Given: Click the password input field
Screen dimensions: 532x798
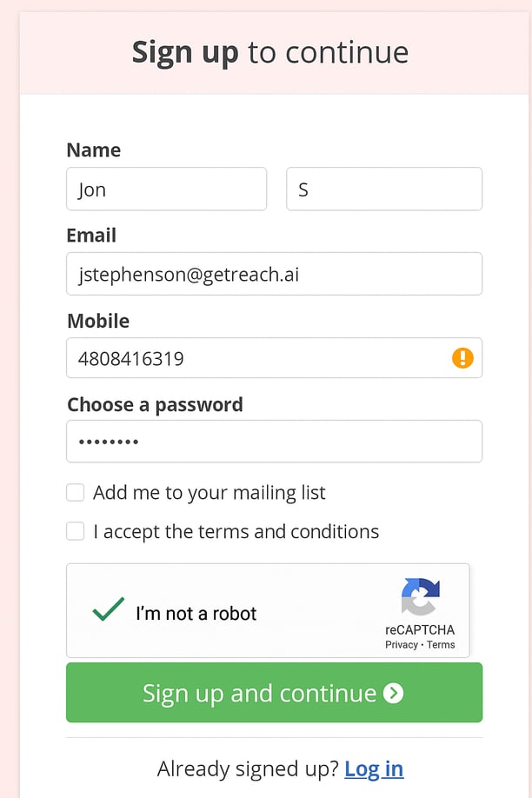Looking at the screenshot, I should [274, 442].
